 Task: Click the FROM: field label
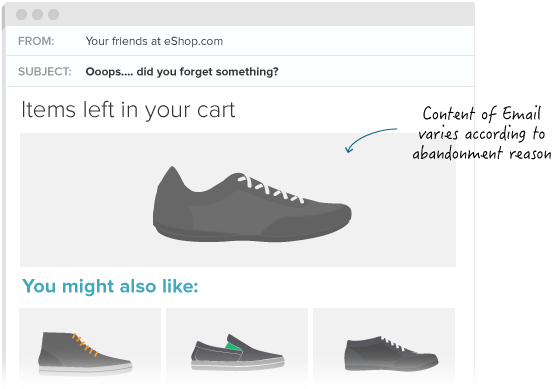pos(36,41)
